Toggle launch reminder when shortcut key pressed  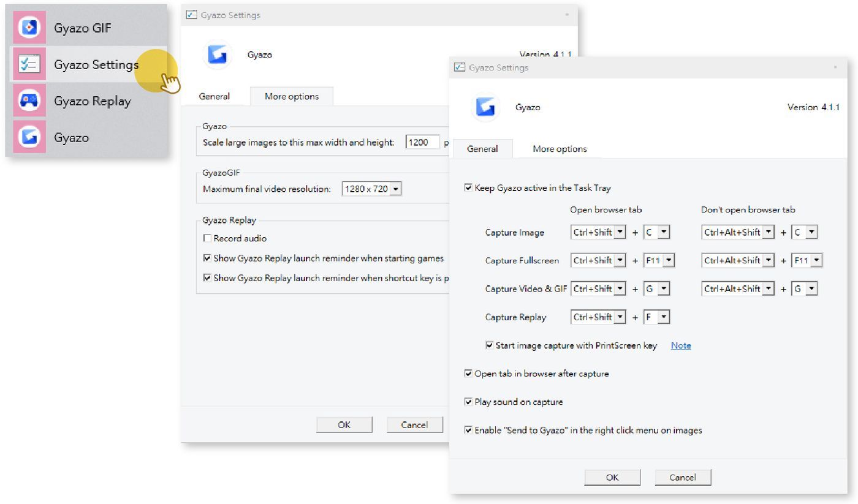207,277
